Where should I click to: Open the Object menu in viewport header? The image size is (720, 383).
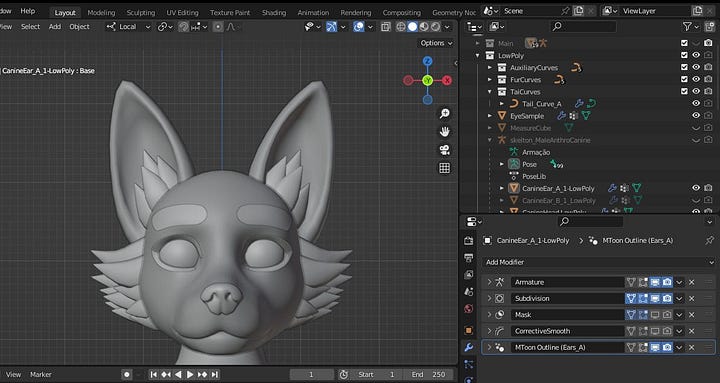[x=79, y=27]
